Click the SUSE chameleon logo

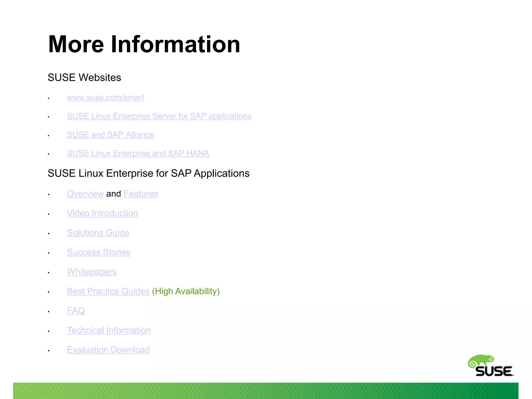click(x=491, y=365)
